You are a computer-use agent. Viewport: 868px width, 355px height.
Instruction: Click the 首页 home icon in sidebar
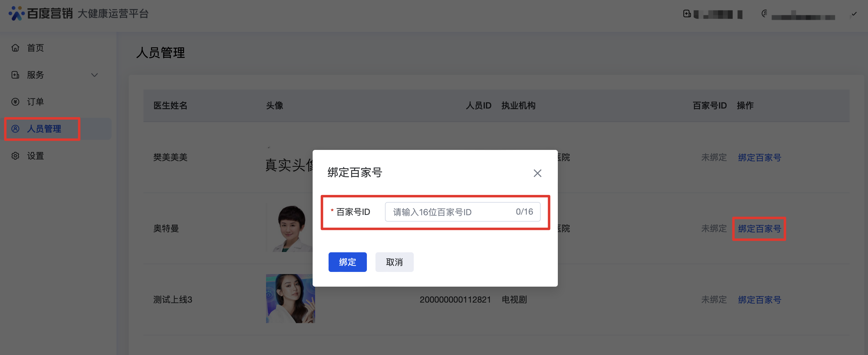click(x=16, y=48)
